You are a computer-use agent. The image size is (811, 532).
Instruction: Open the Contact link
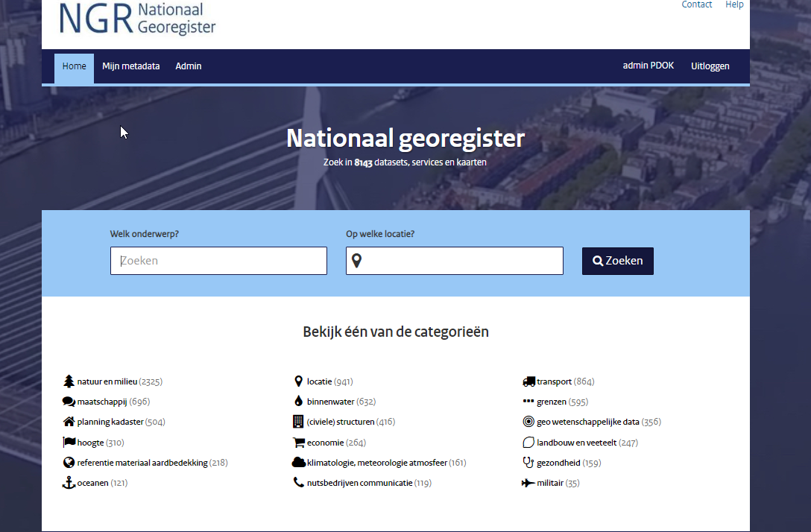click(697, 4)
